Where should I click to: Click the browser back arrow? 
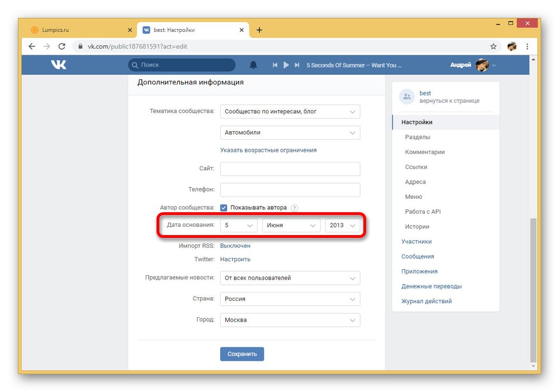click(x=32, y=46)
